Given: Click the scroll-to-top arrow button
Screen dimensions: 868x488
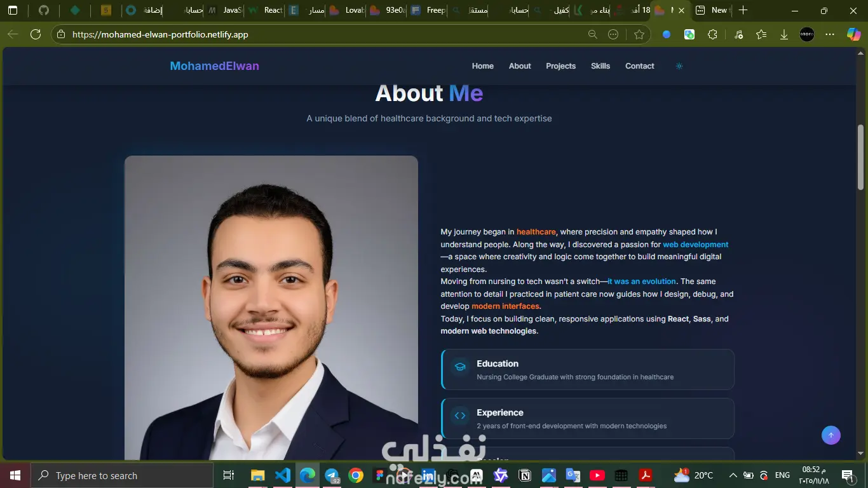Looking at the screenshot, I should tap(831, 435).
